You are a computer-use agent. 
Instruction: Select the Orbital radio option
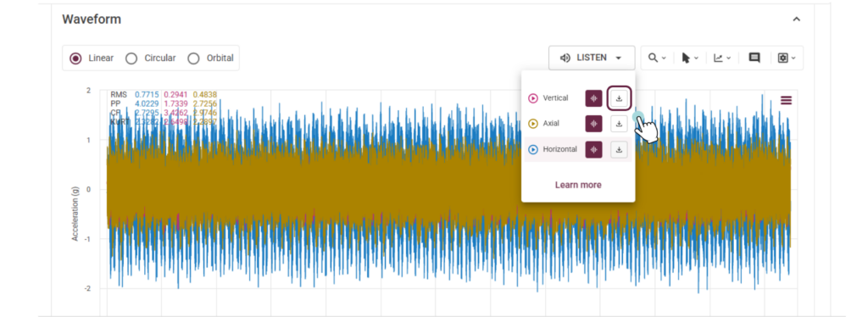[x=193, y=58]
